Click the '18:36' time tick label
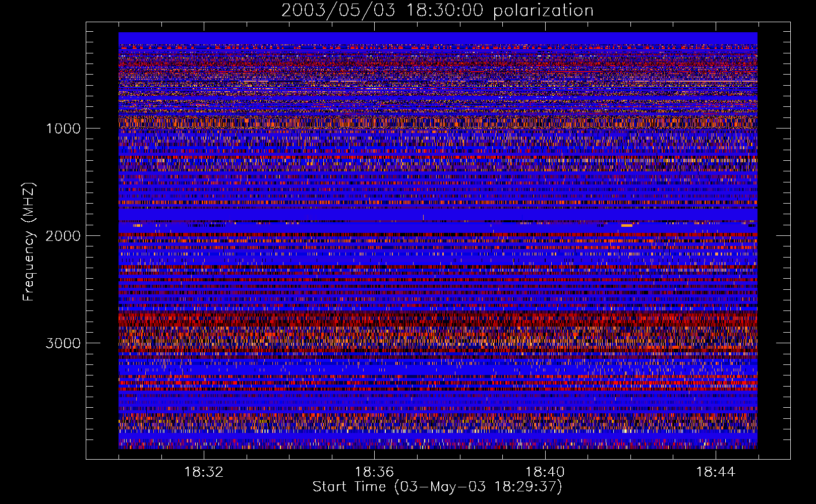Image resolution: width=816 pixels, height=504 pixels. point(374,472)
